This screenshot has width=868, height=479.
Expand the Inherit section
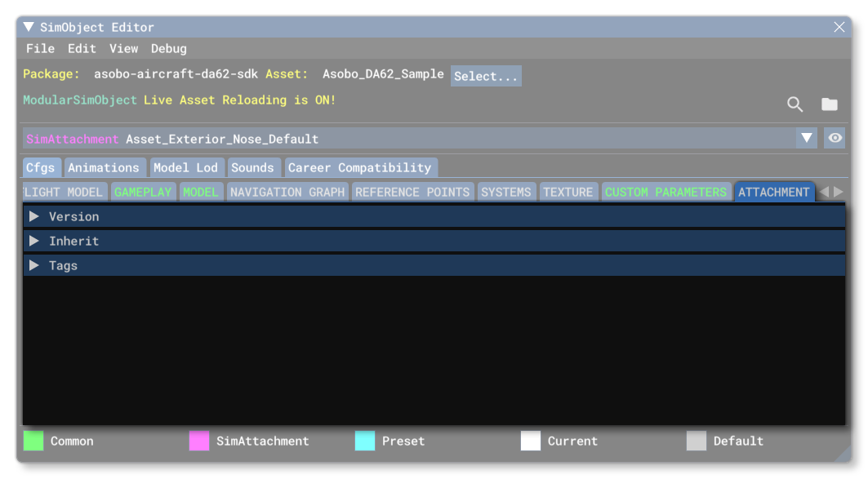click(36, 241)
